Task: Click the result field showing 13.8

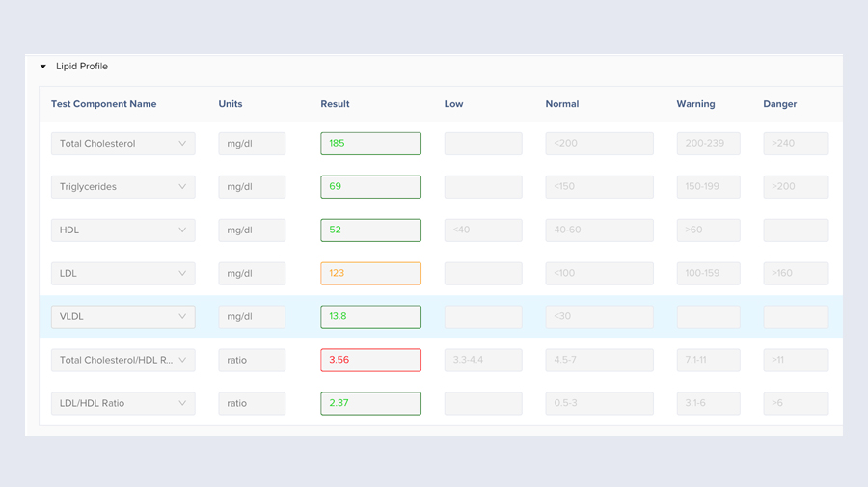Action: [371, 316]
